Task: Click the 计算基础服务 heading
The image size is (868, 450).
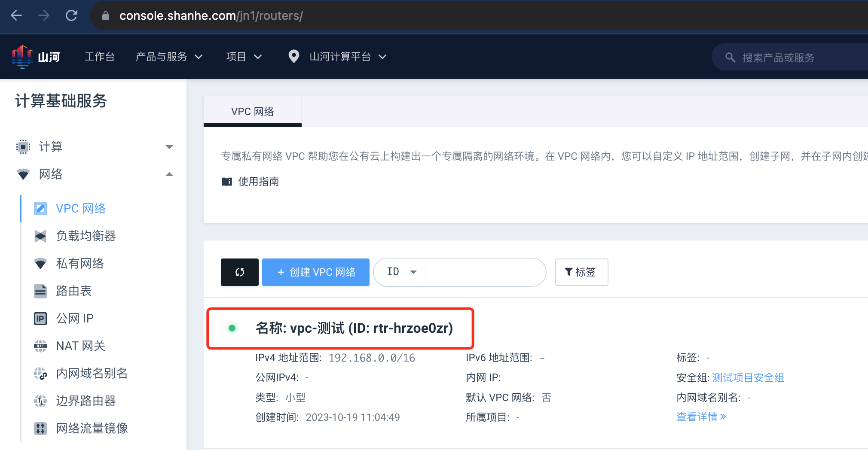Action: click(61, 101)
